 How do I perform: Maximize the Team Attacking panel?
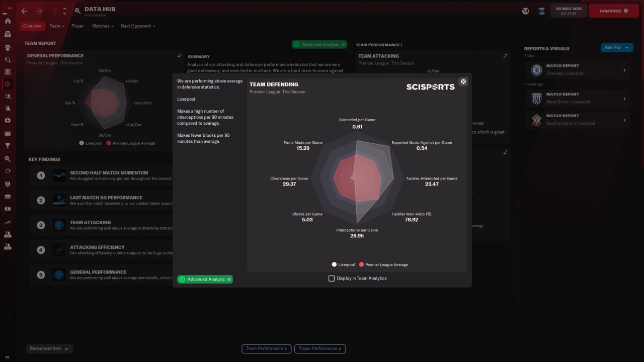click(x=505, y=56)
